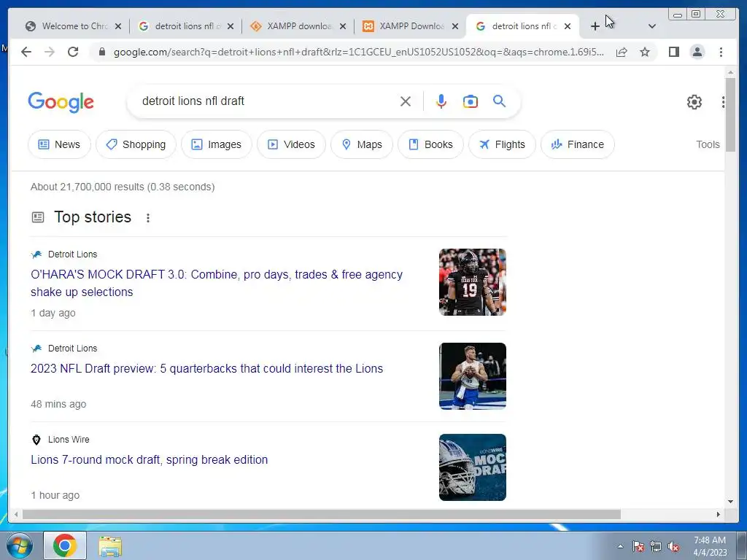Click the scroll up arrow
747x560 pixels.
pos(730,72)
